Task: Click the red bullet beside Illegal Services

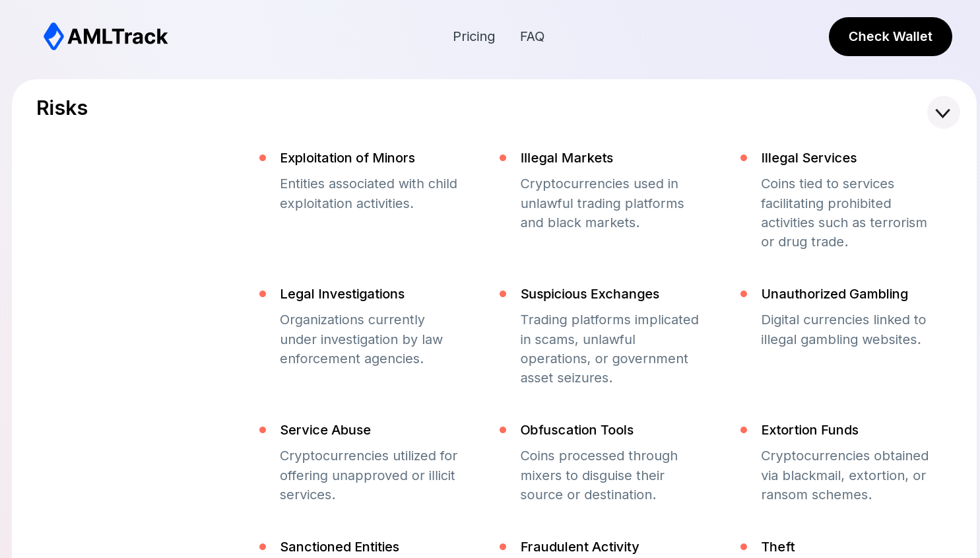Action: [x=744, y=158]
